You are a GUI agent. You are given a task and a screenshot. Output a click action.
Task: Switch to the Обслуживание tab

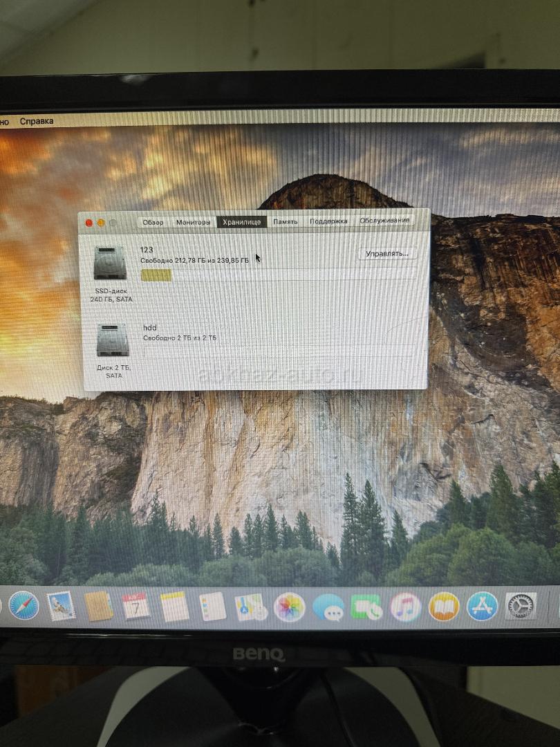pyautogui.click(x=384, y=221)
